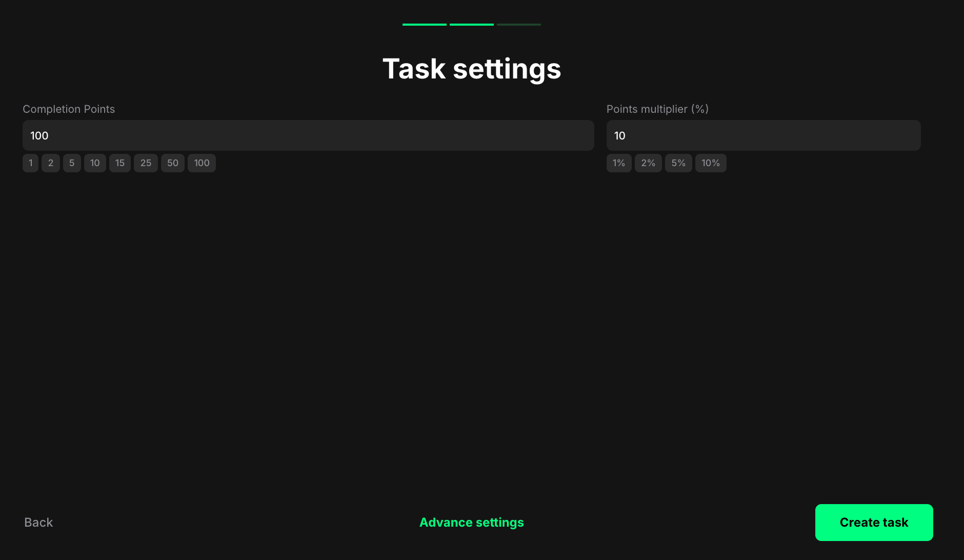964x560 pixels.
Task: Pick the 5% multiplier preset
Action: (x=678, y=163)
